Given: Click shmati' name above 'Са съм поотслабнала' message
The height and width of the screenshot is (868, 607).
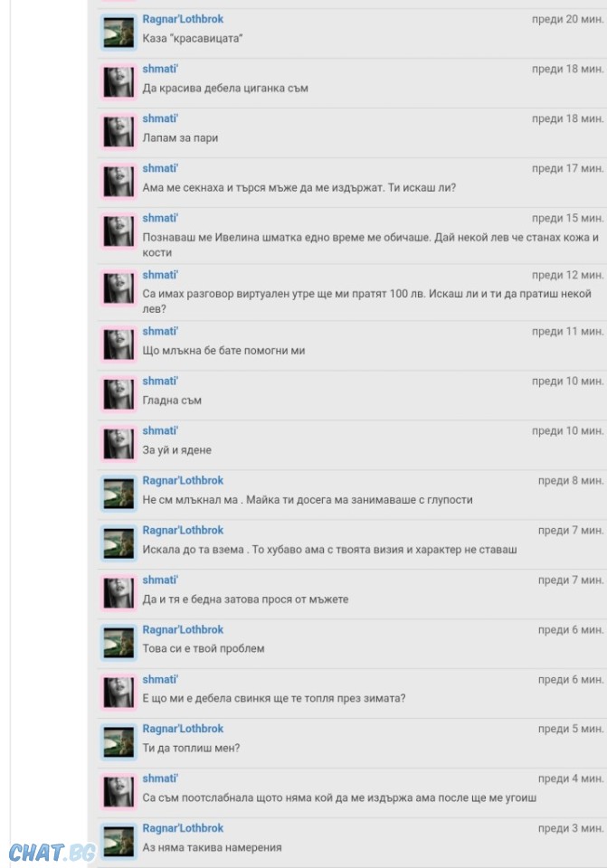Looking at the screenshot, I should (160, 778).
